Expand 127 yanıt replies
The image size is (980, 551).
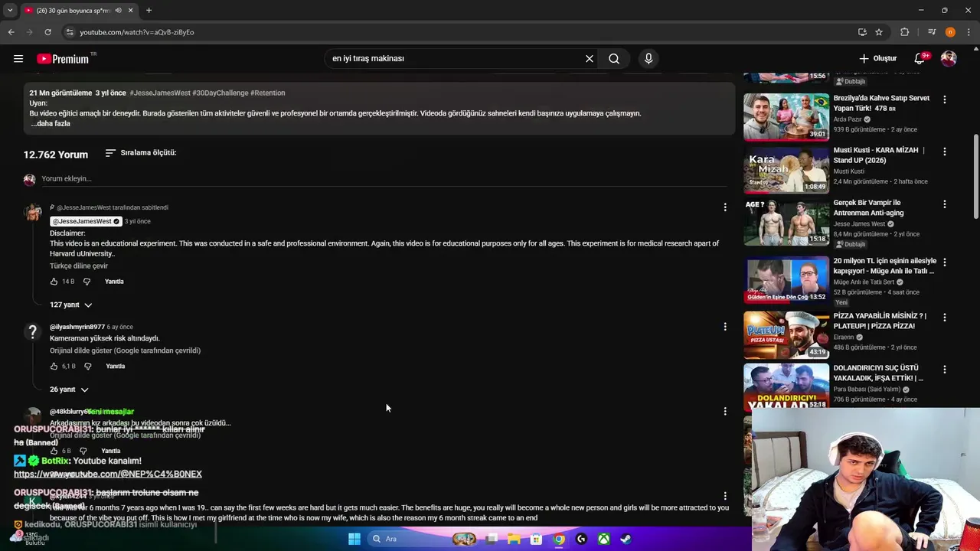[x=70, y=305]
